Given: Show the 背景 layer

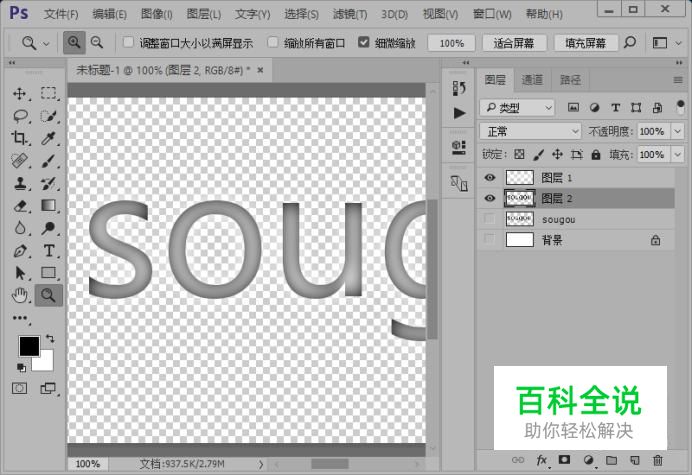Looking at the screenshot, I should click(x=489, y=239).
